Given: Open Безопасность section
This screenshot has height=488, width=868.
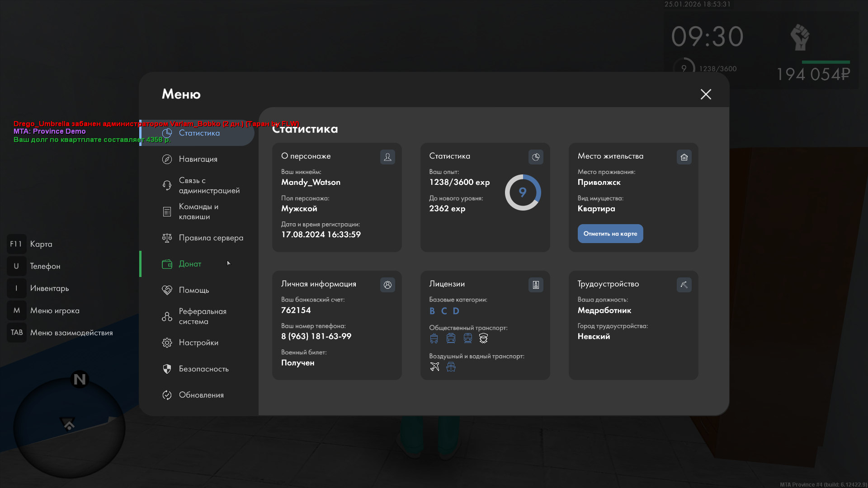Looking at the screenshot, I should pyautogui.click(x=203, y=369).
